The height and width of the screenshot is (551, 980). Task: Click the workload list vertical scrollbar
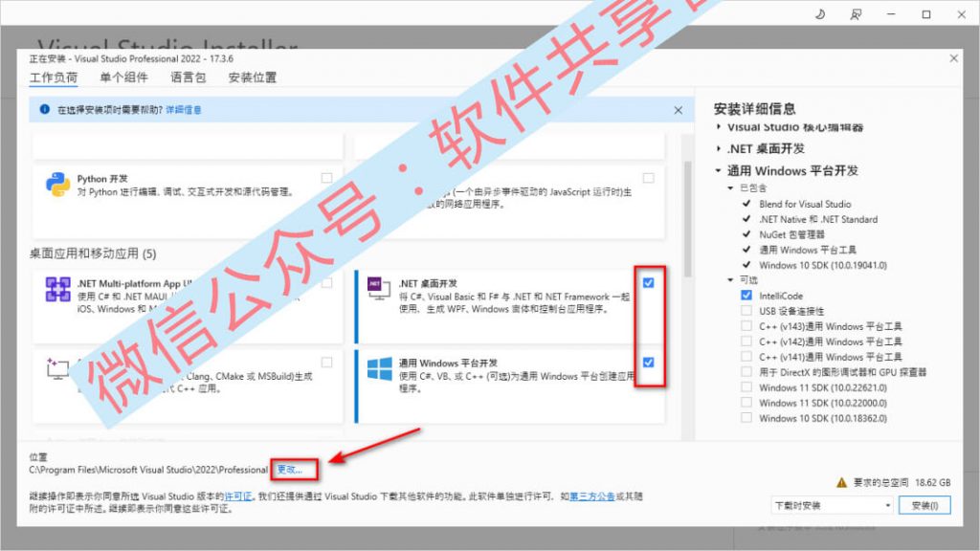pyautogui.click(x=687, y=219)
